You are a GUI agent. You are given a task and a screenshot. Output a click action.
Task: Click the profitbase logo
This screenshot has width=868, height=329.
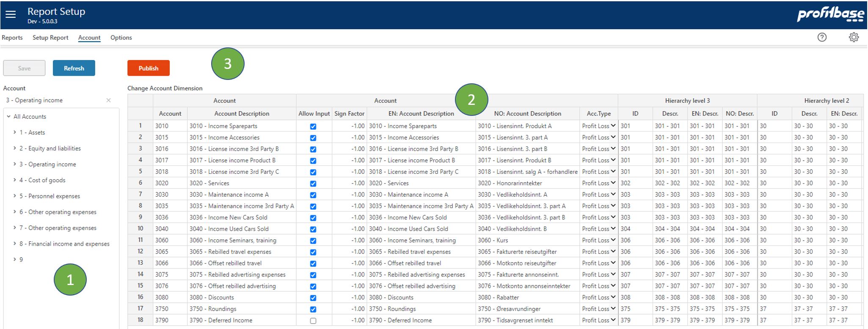click(x=830, y=14)
